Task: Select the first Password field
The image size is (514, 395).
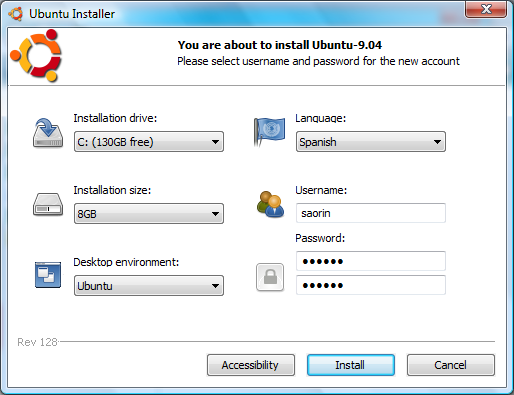Action: [x=371, y=261]
